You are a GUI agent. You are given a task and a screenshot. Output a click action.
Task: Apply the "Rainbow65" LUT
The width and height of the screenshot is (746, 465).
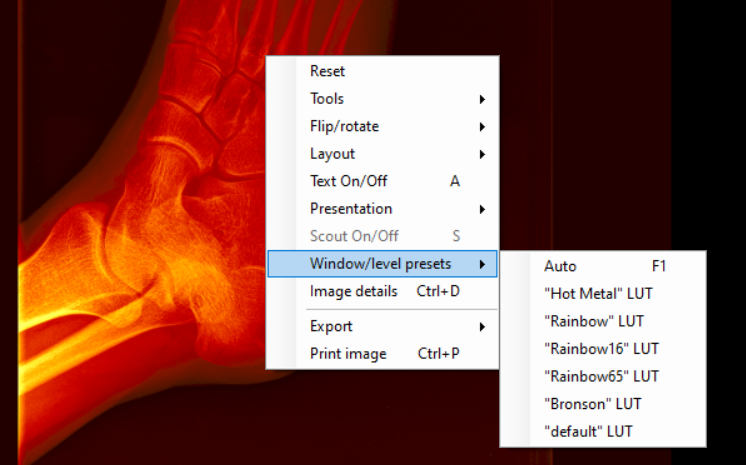(x=603, y=376)
